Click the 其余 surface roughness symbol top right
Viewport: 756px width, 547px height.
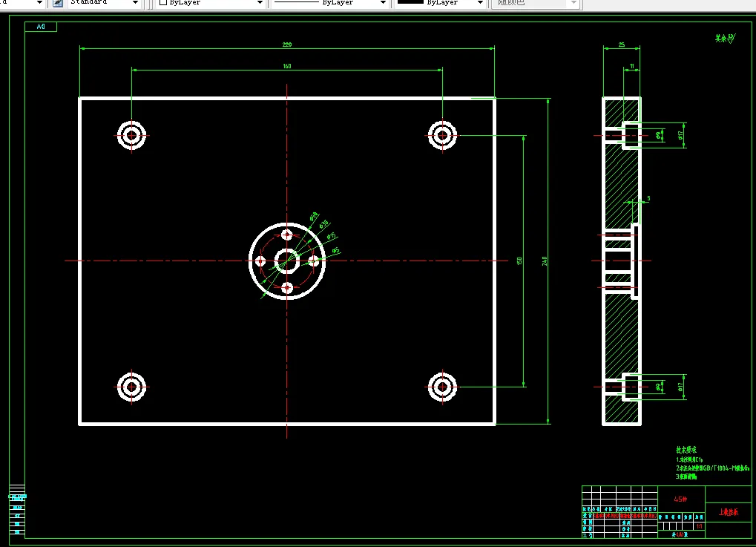tap(725, 38)
